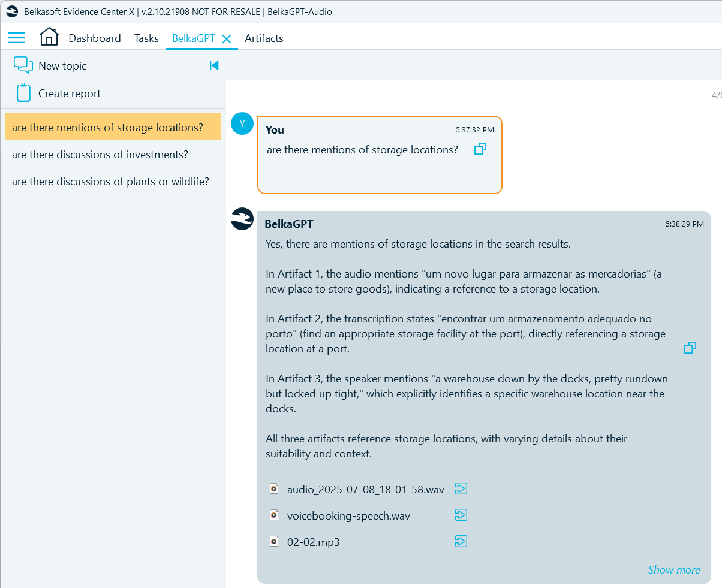The image size is (722, 588).
Task: Expand results with Show more
Action: 673,570
